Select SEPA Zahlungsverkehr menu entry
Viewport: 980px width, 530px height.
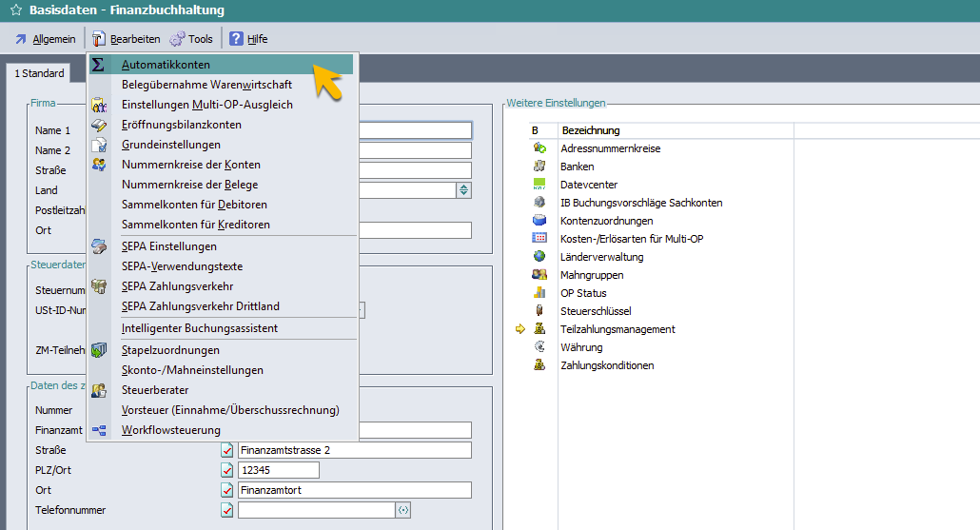[x=177, y=286]
